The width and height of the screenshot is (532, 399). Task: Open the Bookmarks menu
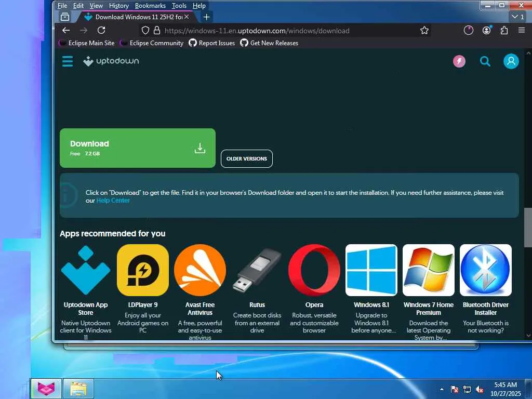(x=150, y=6)
